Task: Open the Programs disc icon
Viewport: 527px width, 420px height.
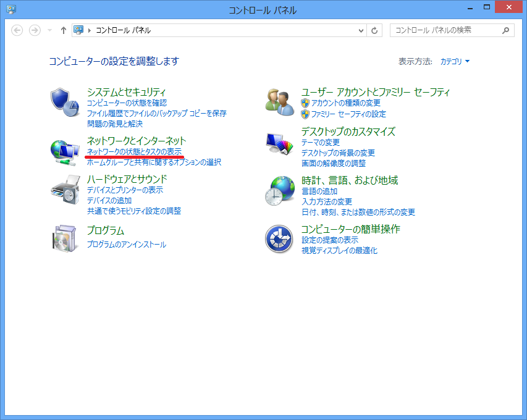Action: (x=64, y=238)
